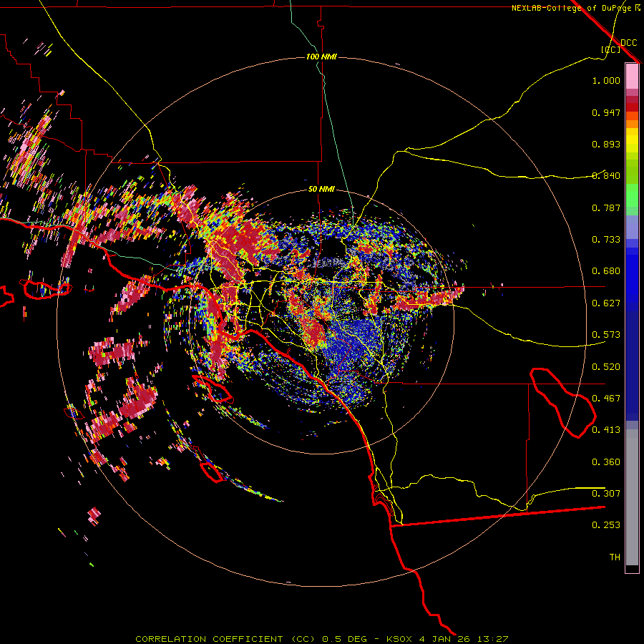Click the "KSOX 4 JAN 26 13:27" timestamp text
644x644 pixels.
(x=447, y=639)
